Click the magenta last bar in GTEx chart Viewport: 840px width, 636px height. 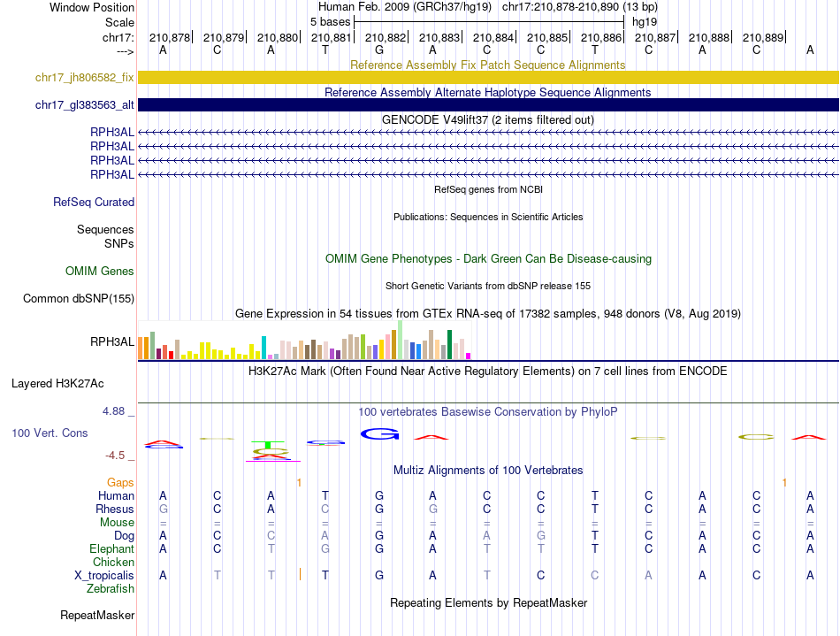(x=469, y=356)
